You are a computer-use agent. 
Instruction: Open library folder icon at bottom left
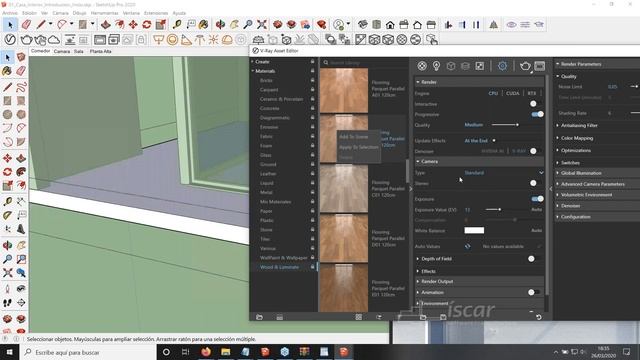(x=259, y=317)
